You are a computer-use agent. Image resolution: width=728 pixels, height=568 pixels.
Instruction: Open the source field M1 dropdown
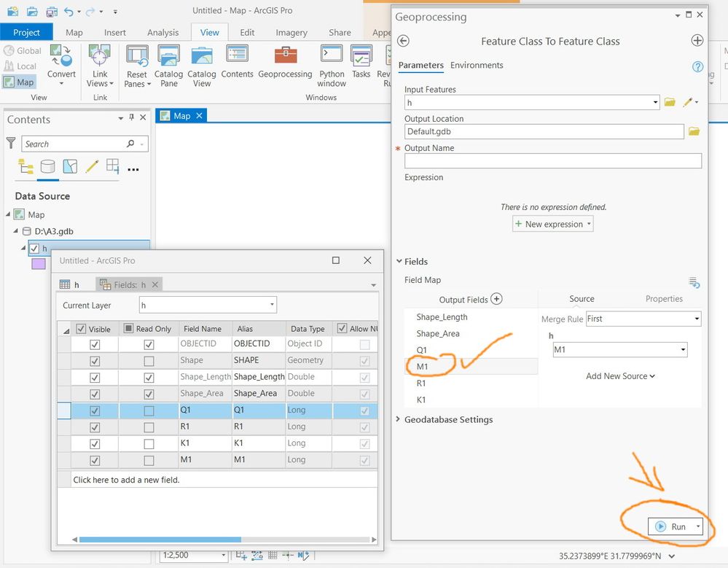683,350
